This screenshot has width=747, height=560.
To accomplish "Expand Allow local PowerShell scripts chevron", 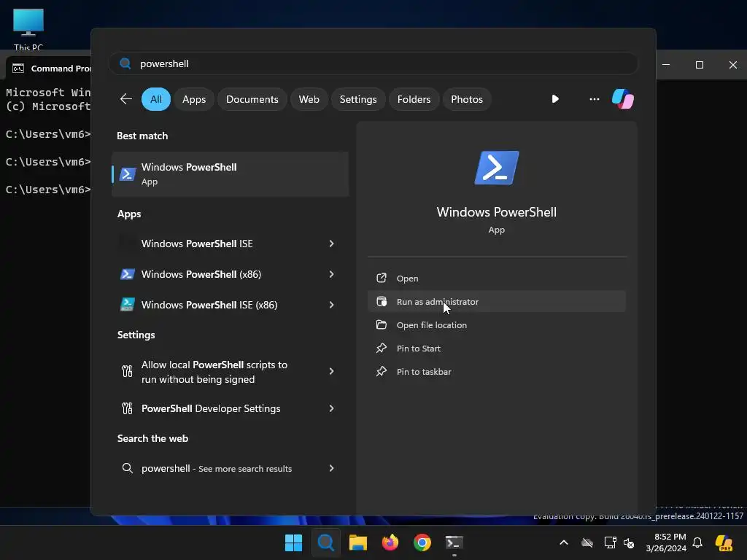I will 332,371.
